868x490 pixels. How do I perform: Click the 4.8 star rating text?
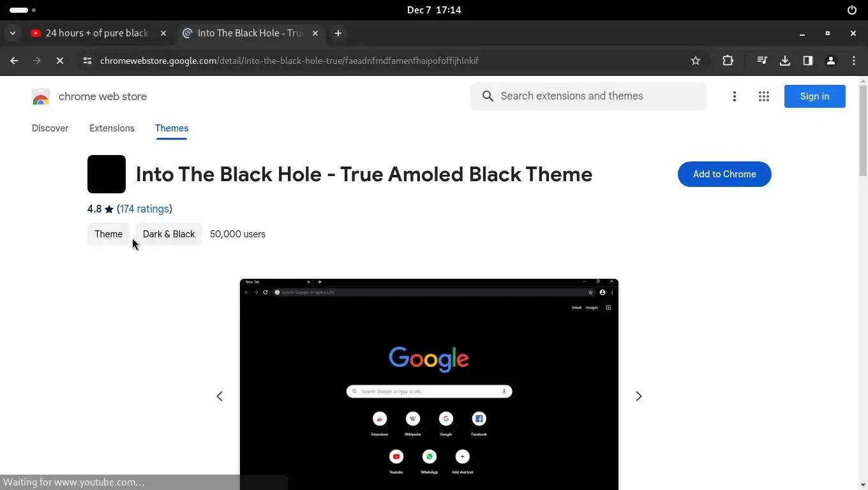[100, 209]
